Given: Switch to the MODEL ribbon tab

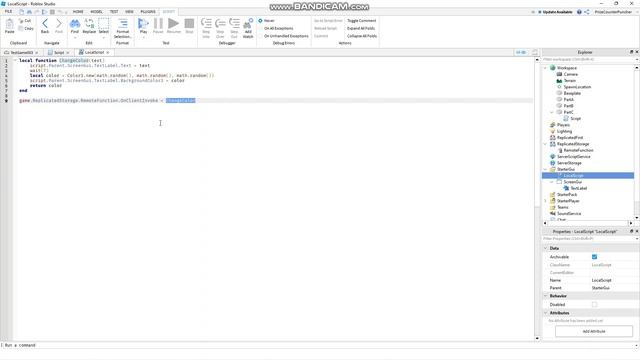Looking at the screenshot, I should tap(96, 12).
